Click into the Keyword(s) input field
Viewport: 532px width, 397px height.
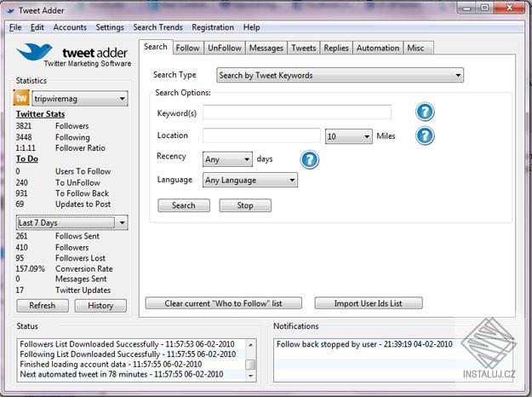[x=297, y=112]
